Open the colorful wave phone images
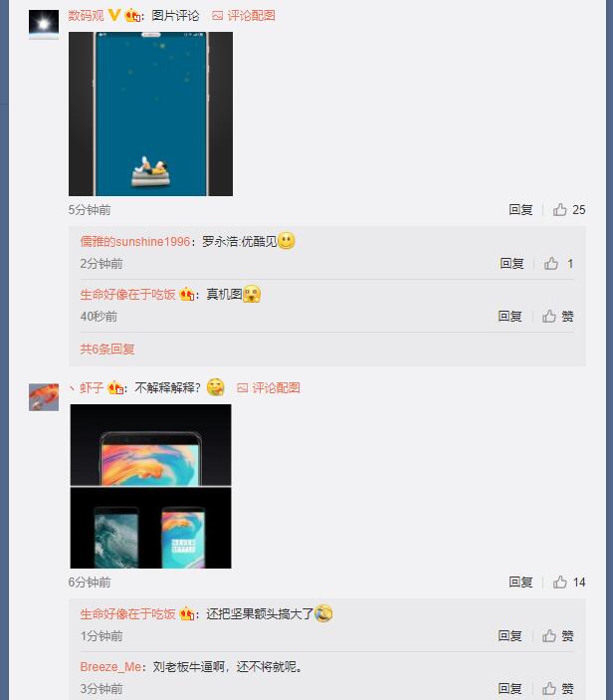This screenshot has height=700, width=613. (151, 486)
